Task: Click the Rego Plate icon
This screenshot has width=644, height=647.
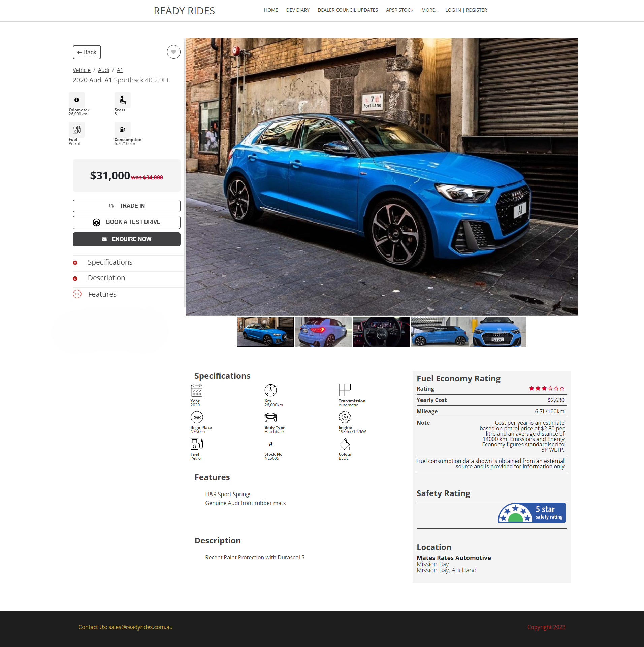Action: tap(197, 417)
